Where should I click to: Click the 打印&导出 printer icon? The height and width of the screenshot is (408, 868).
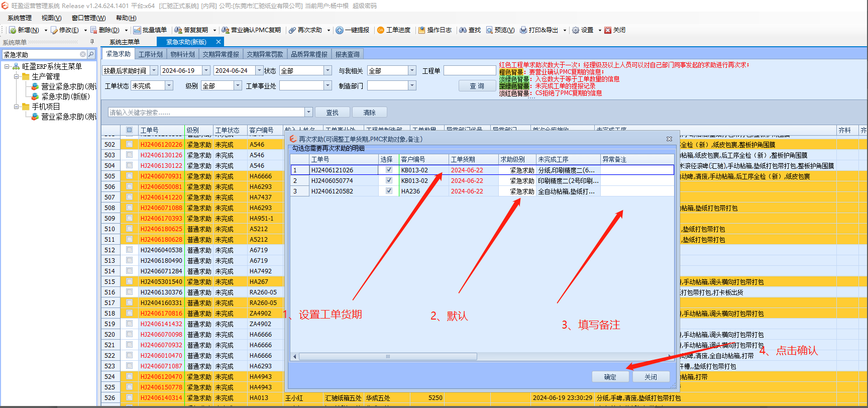pyautogui.click(x=523, y=30)
